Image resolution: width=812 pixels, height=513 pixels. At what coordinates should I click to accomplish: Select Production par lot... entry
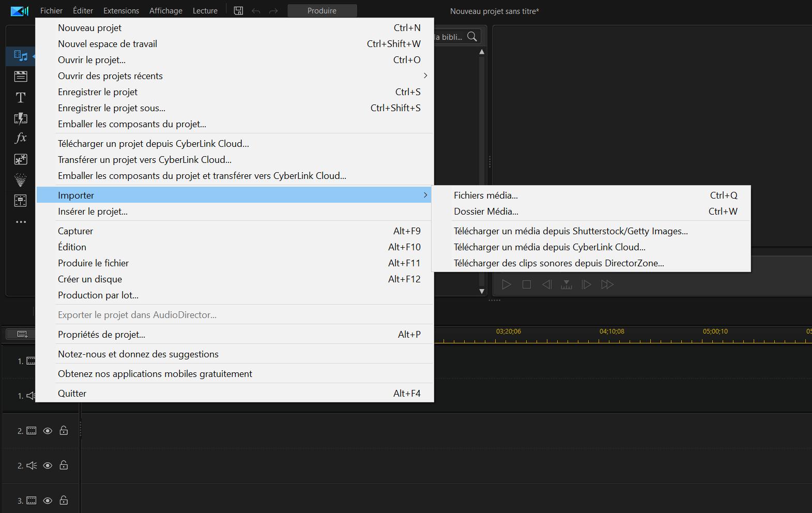(234, 295)
